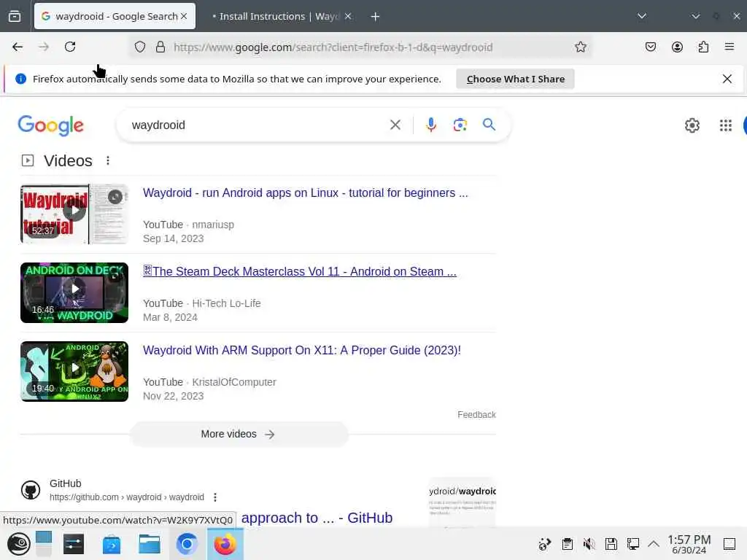Click More videos button
The width and height of the screenshot is (747, 560).
pyautogui.click(x=239, y=435)
